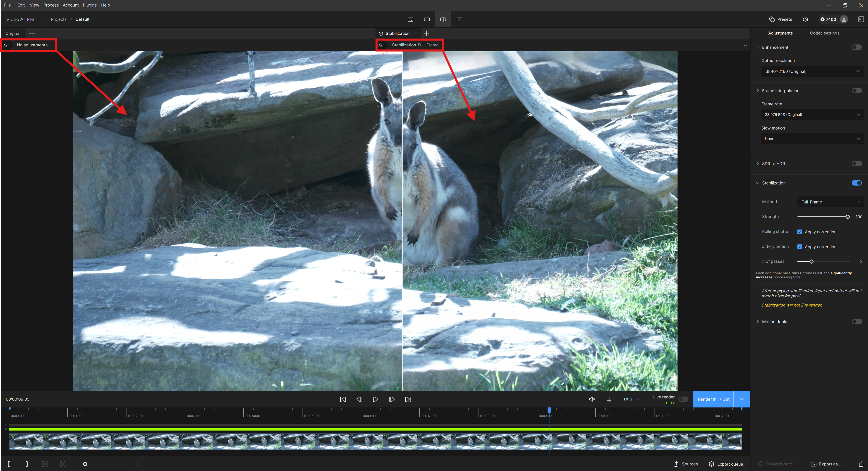Click the crop tool icon

608,399
